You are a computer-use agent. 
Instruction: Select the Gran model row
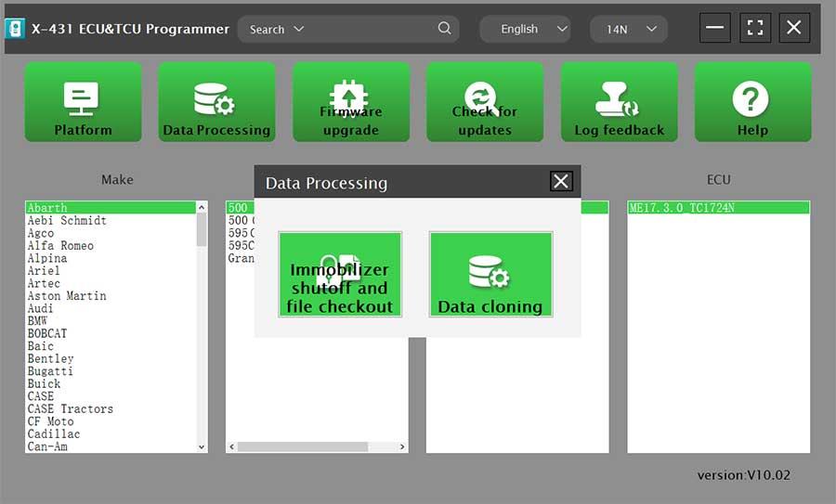[241, 258]
